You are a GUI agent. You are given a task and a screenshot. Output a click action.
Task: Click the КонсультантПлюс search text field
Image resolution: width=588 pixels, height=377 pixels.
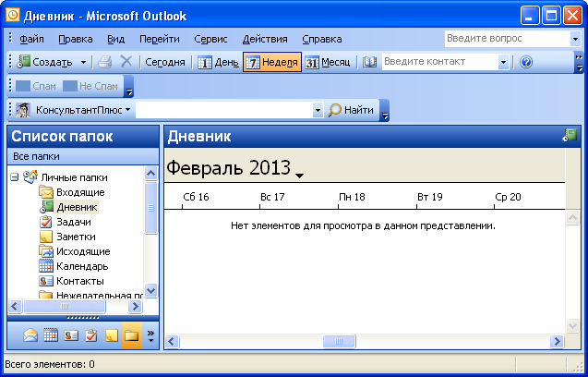[224, 110]
